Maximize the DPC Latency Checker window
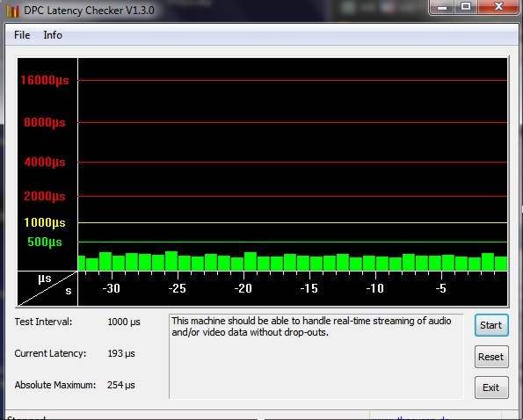This screenshot has width=523, height=420. pyautogui.click(x=466, y=7)
